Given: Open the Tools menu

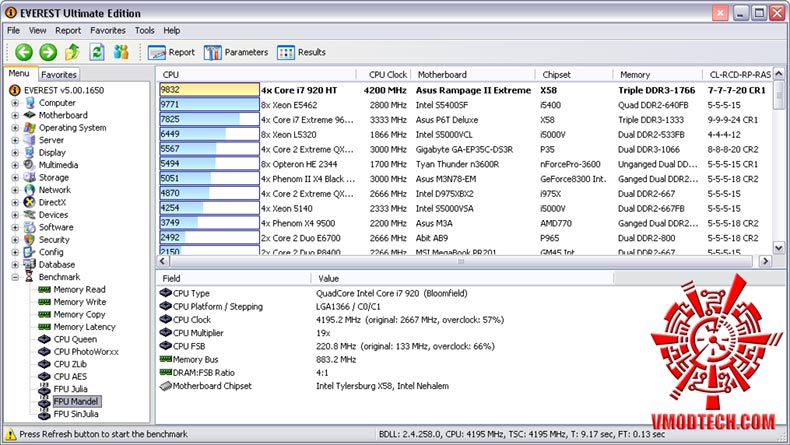Looking at the screenshot, I should pyautogui.click(x=145, y=31).
